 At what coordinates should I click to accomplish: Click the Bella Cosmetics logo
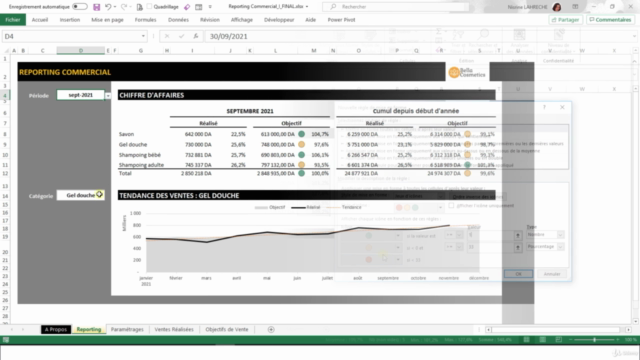467,73
